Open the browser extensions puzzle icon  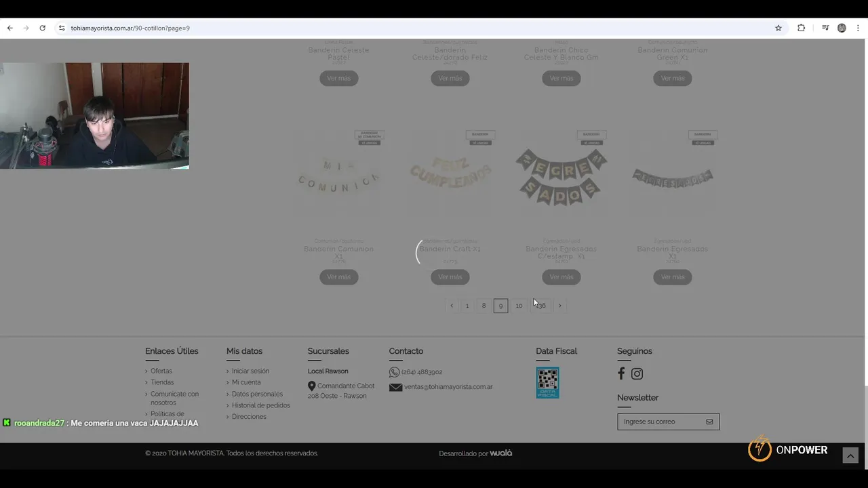point(801,28)
